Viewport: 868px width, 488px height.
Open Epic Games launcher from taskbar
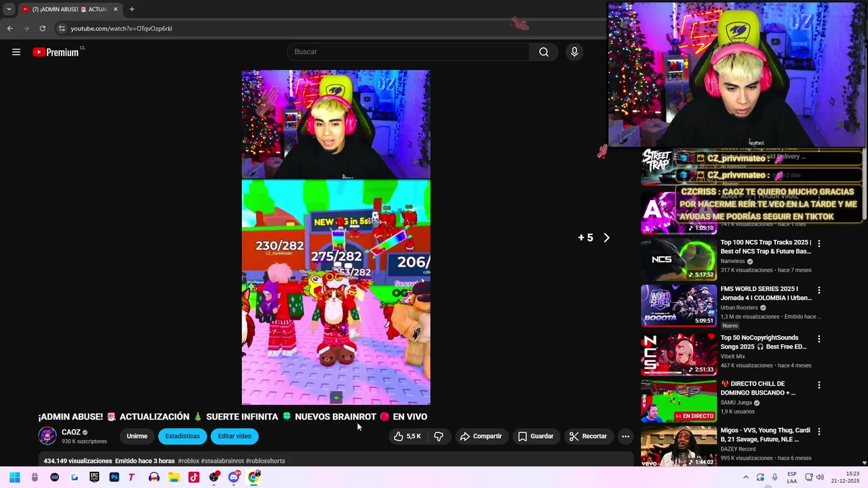pos(94,477)
